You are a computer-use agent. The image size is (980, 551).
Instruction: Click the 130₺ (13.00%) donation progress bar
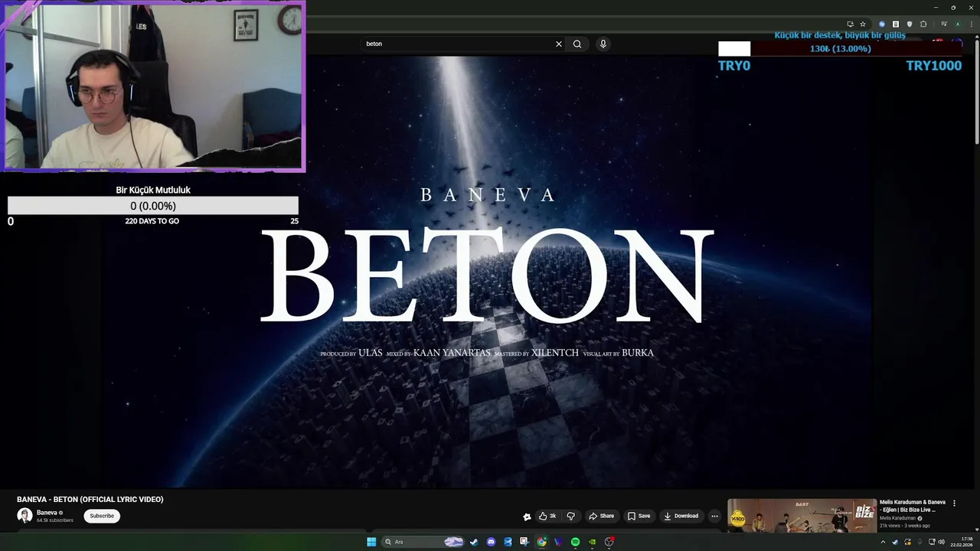[x=840, y=49]
